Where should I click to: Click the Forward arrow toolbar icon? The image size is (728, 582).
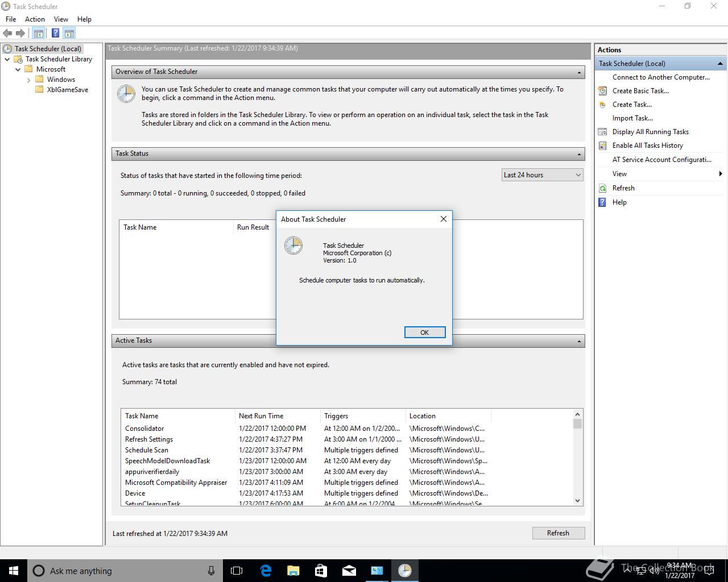pyautogui.click(x=20, y=34)
